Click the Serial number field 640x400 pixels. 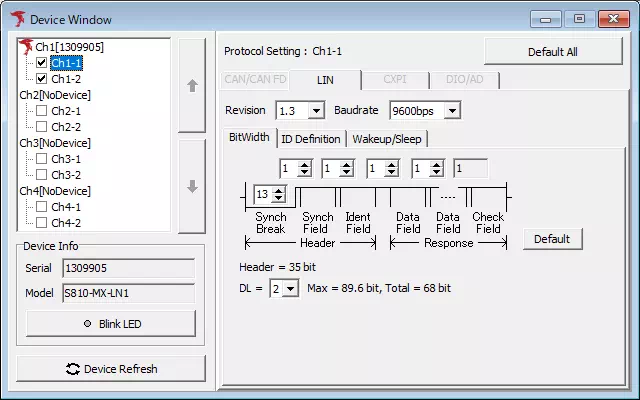click(x=128, y=268)
